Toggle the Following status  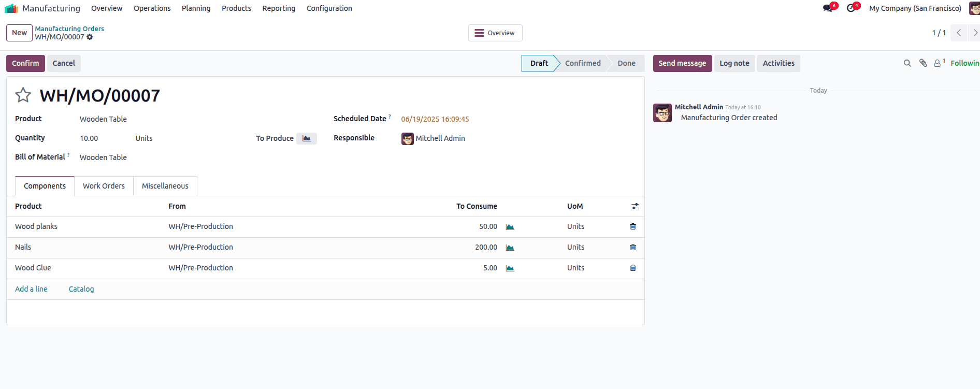click(965, 63)
